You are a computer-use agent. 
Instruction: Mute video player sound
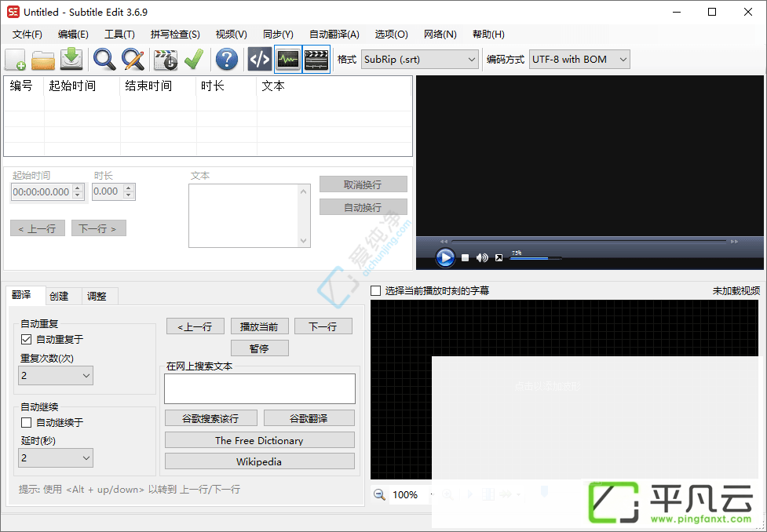(x=482, y=257)
